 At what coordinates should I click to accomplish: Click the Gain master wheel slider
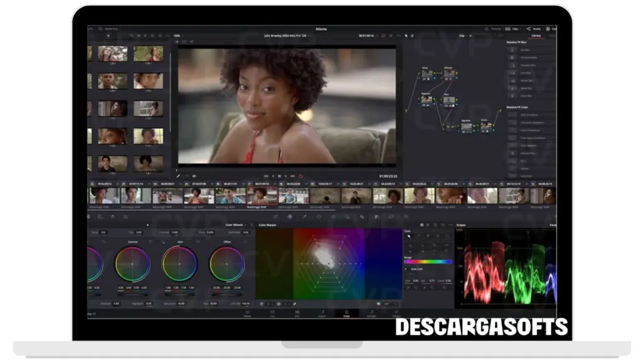tap(179, 294)
